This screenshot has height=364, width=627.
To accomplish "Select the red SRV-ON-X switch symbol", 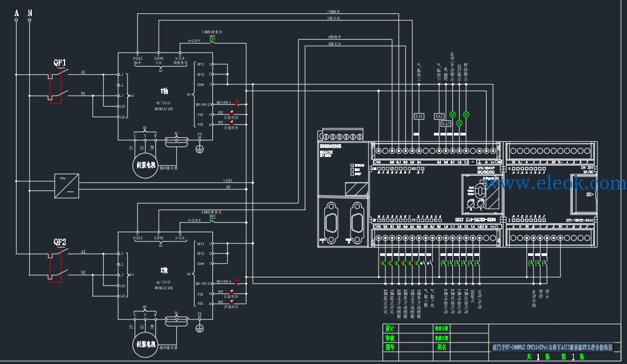I will click(x=237, y=282).
